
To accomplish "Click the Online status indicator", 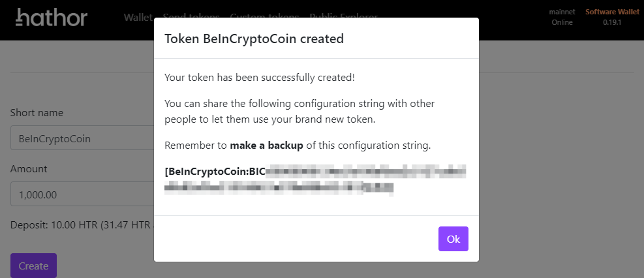I will [561, 22].
